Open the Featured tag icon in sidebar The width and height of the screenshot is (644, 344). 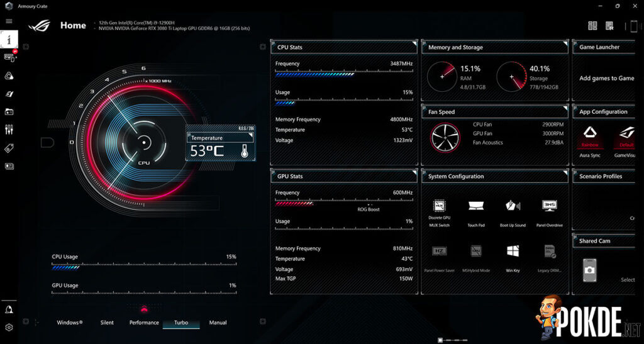coord(9,148)
